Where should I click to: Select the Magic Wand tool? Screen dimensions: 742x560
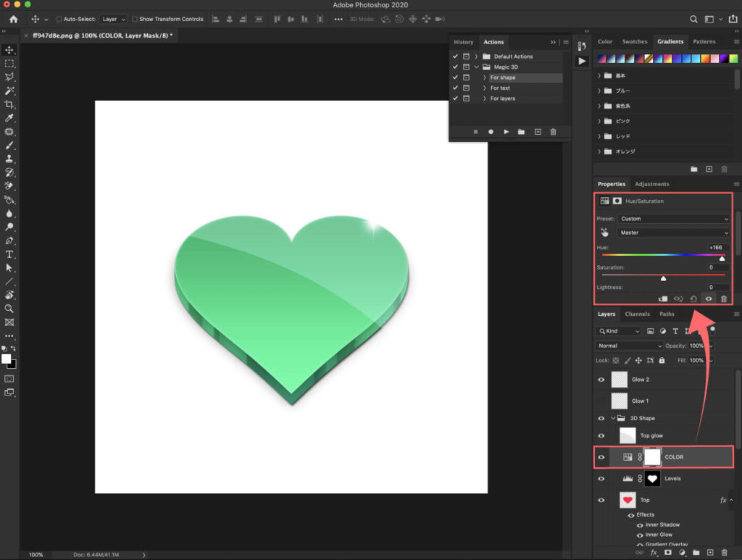click(9, 91)
